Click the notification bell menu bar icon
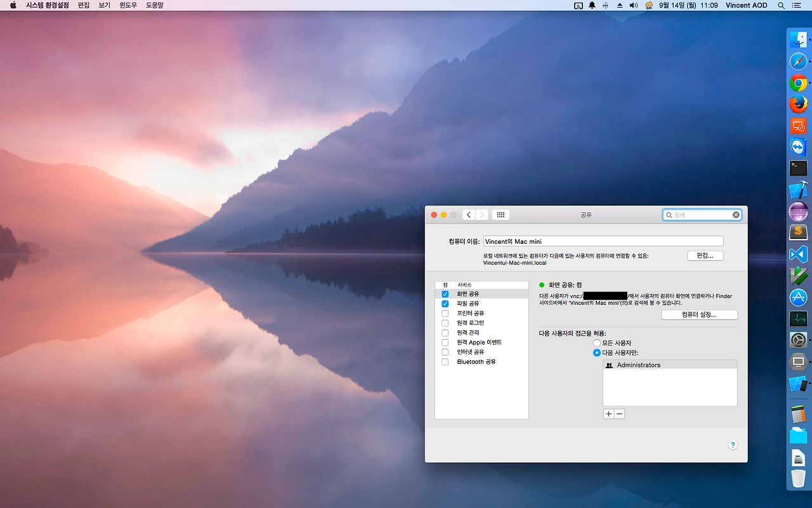The height and width of the screenshot is (508, 812). pyautogui.click(x=592, y=5)
